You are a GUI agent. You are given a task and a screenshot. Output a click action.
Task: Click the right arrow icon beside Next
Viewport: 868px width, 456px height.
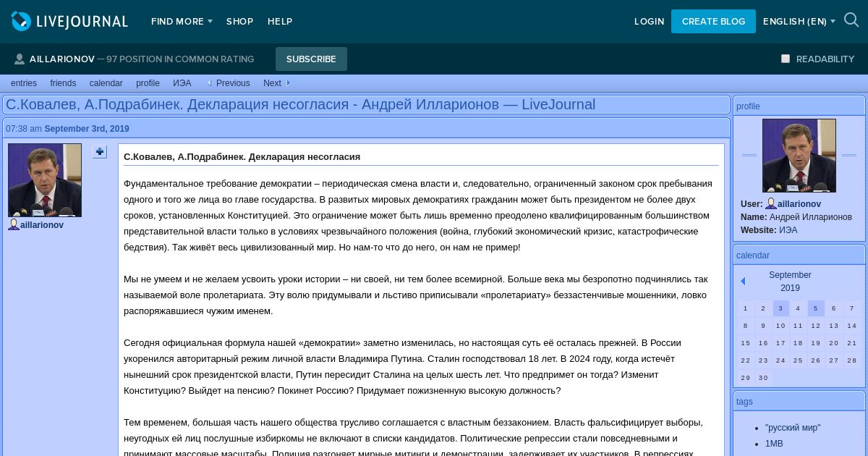click(288, 83)
